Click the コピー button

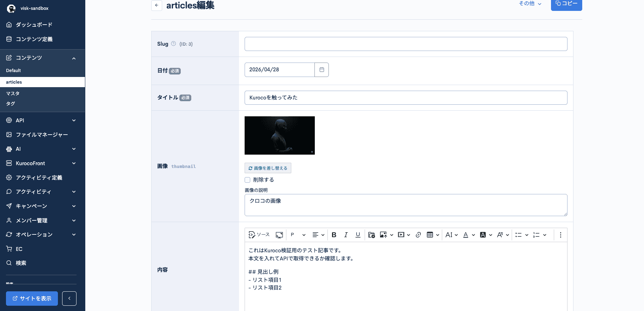566,4
